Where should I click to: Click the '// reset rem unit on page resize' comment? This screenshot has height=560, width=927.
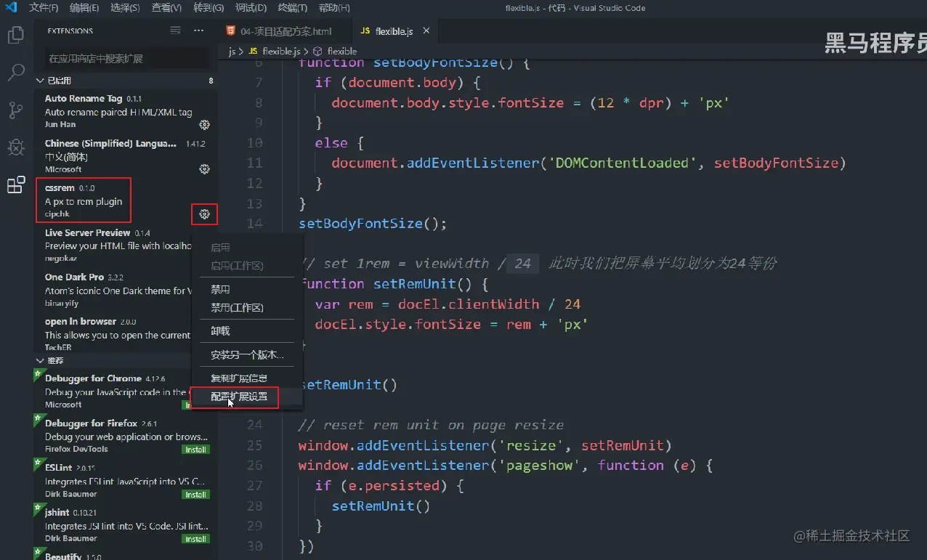[431, 425]
